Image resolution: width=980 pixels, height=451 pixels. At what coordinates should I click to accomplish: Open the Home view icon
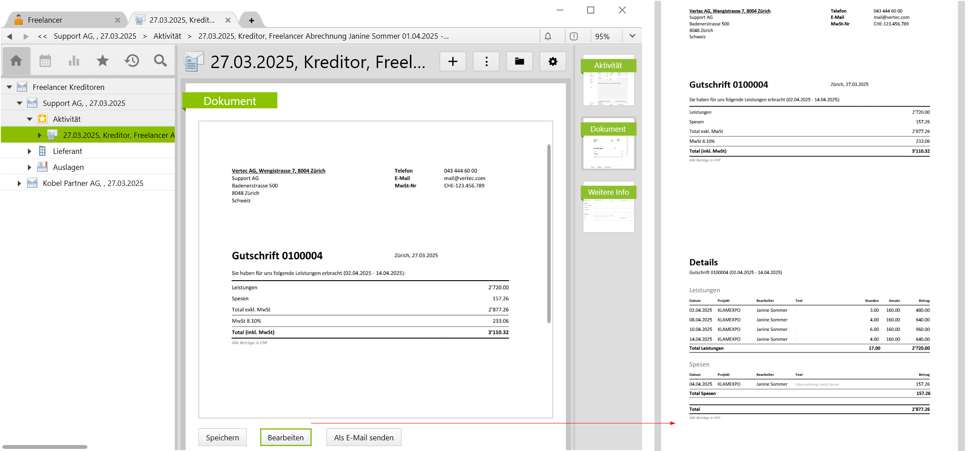(x=16, y=61)
